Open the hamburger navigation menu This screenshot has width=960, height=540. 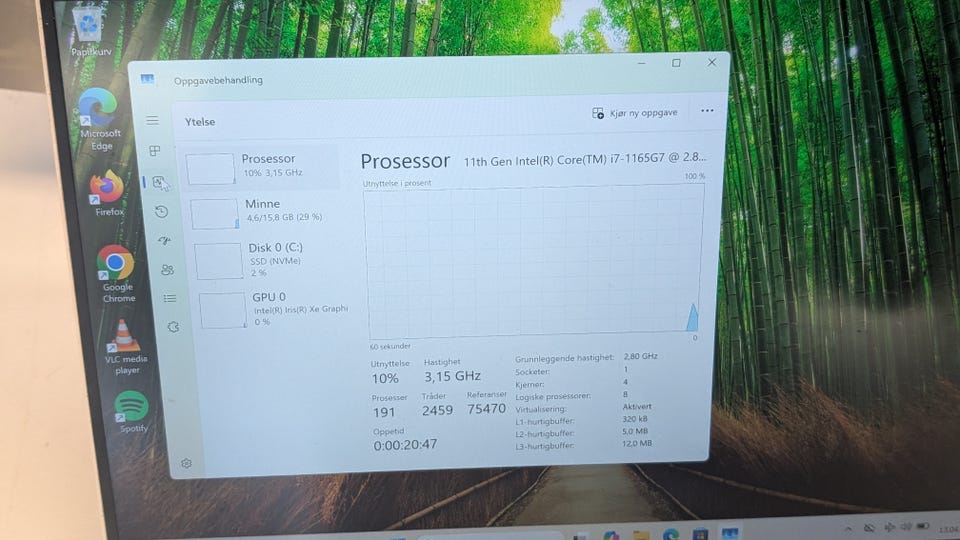click(x=152, y=121)
